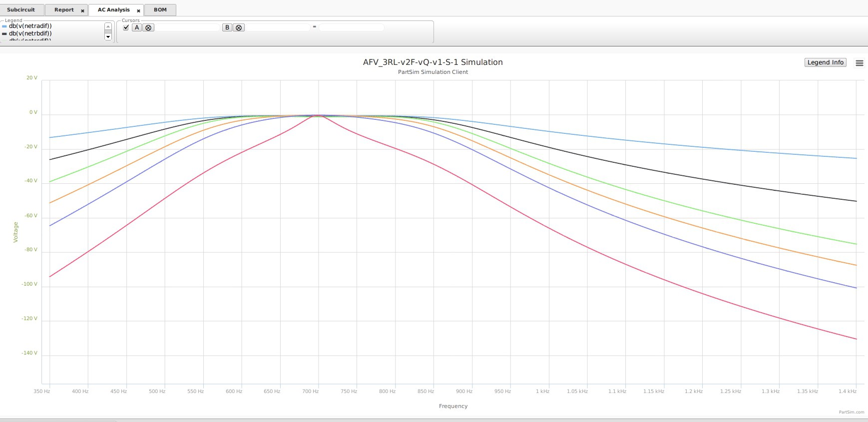This screenshot has width=868, height=422.
Task: Open the chart hamburger menu
Action: coord(859,63)
